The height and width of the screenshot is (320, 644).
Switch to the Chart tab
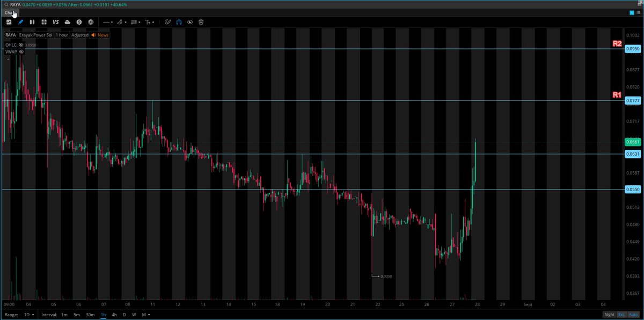coord(10,12)
